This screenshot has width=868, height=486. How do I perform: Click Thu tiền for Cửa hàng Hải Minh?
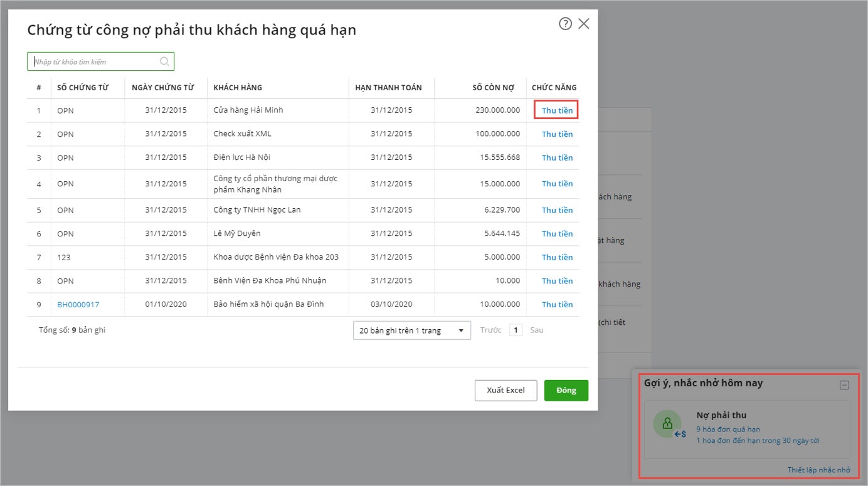click(x=557, y=110)
